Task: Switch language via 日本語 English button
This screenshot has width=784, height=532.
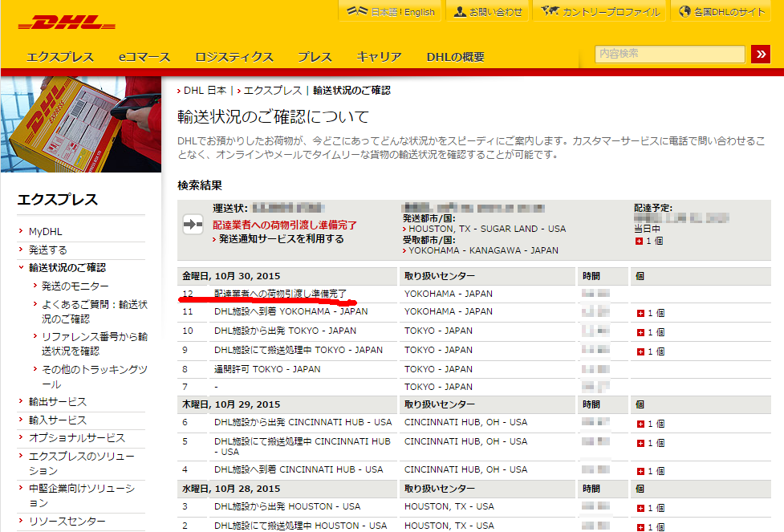Action: [x=391, y=11]
